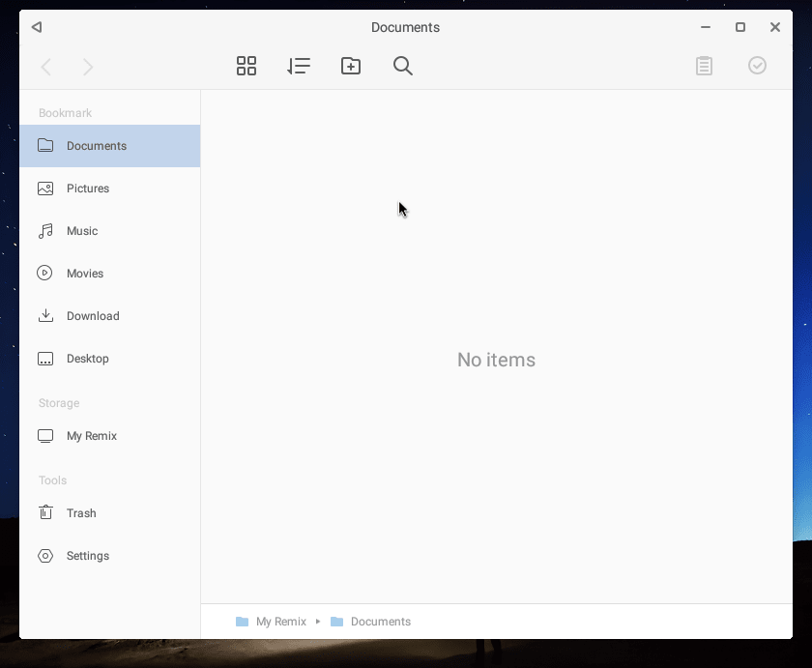Close the Documents window

(775, 27)
